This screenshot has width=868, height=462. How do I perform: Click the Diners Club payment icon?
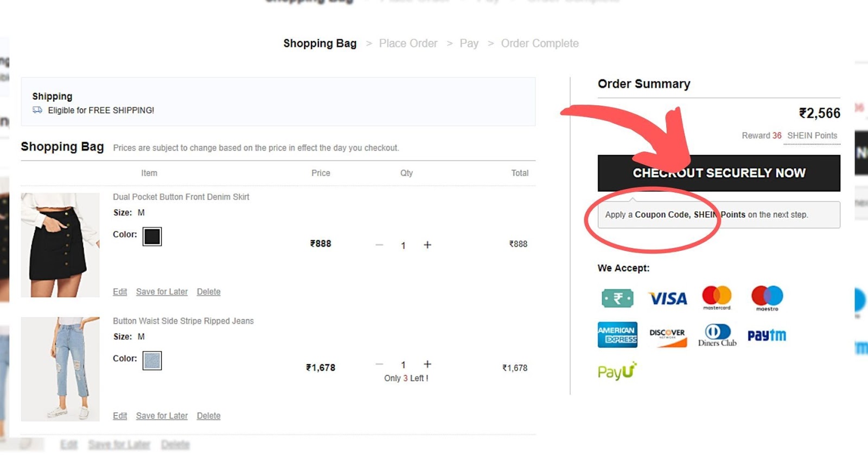(717, 334)
